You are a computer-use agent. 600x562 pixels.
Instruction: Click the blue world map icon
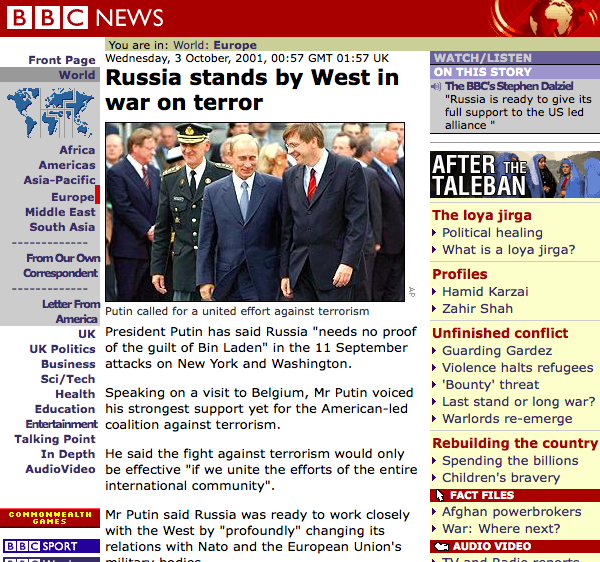pyautogui.click(x=50, y=112)
